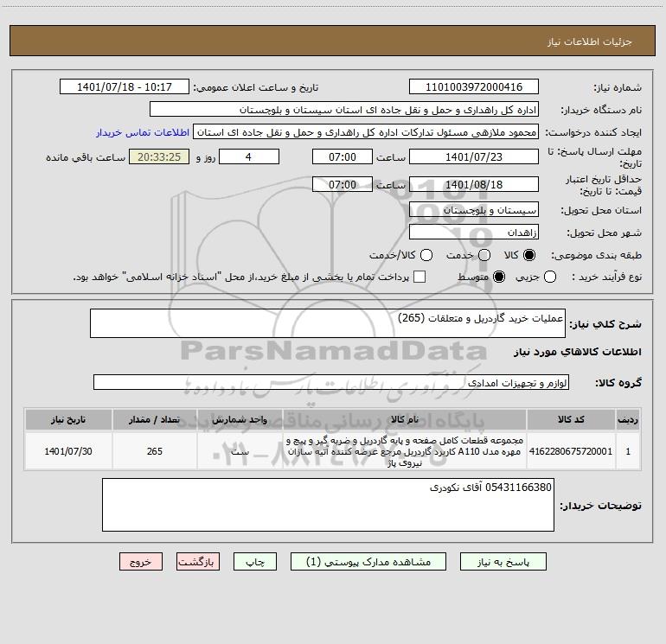Click the product name cell for row 1

tap(405, 451)
